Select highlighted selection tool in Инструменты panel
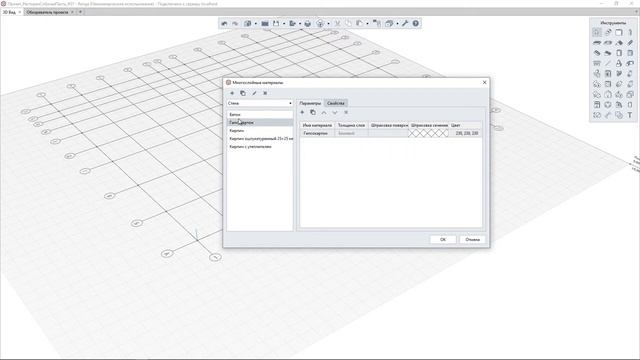 point(597,32)
